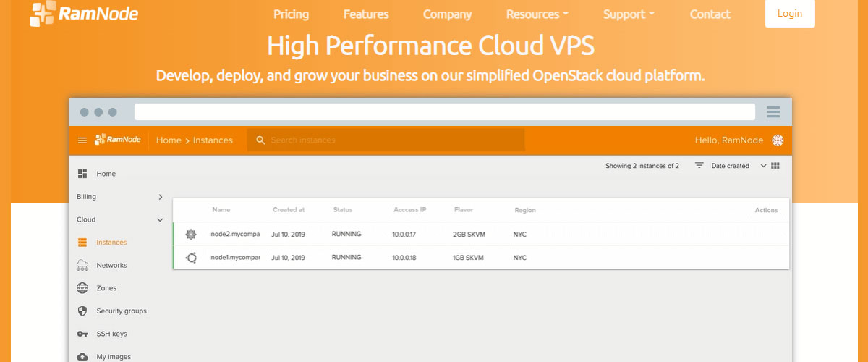This screenshot has width=868, height=362.
Task: Click the mock browser address bar
Action: point(445,111)
